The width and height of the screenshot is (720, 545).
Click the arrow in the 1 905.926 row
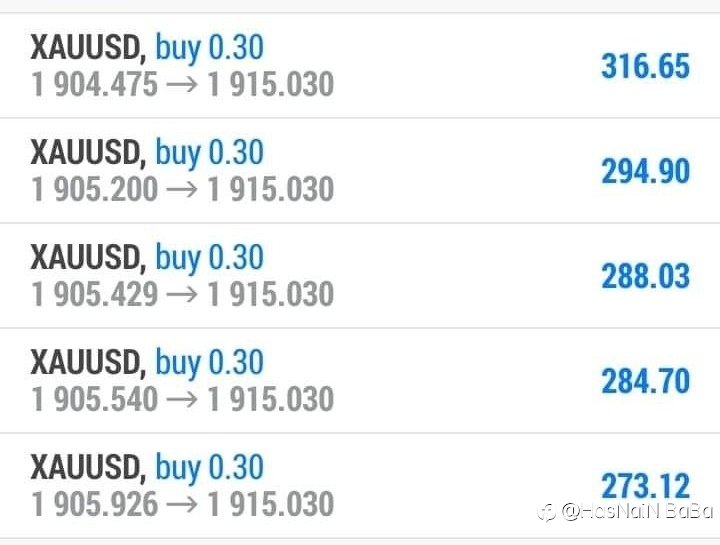pos(182,504)
